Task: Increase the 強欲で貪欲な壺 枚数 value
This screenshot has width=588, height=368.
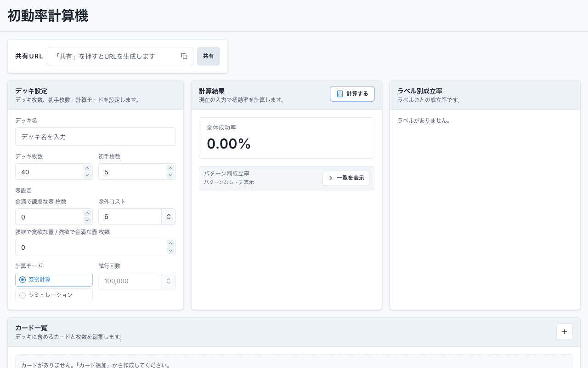Action: point(170,243)
